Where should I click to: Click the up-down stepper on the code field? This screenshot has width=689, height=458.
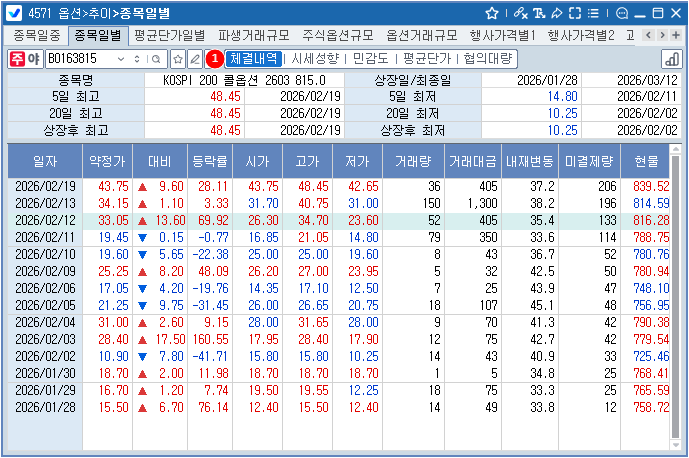(139, 59)
